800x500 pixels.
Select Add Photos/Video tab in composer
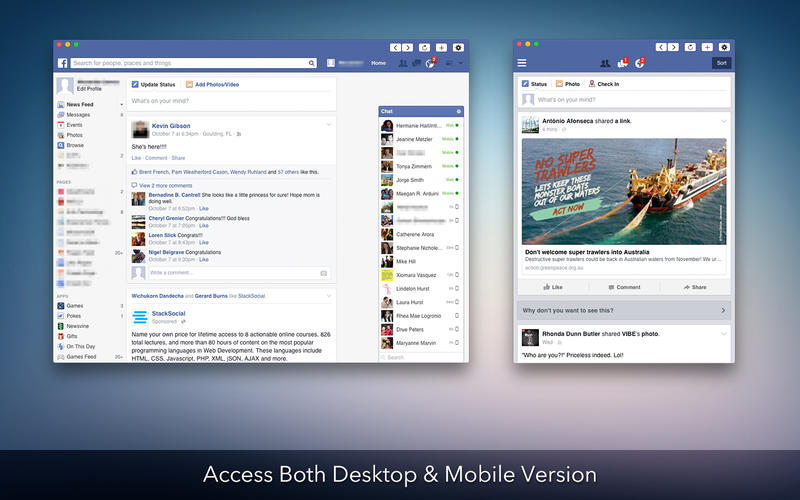coord(212,85)
